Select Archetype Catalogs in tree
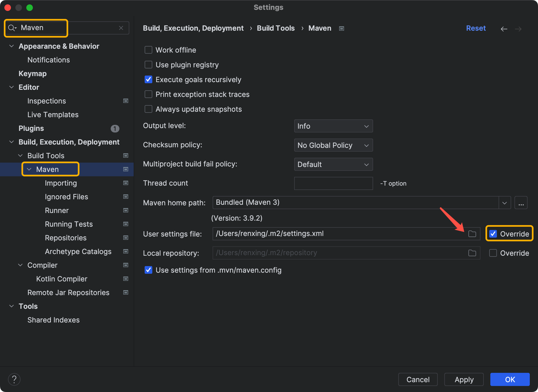The width and height of the screenshot is (538, 392). pyautogui.click(x=78, y=252)
